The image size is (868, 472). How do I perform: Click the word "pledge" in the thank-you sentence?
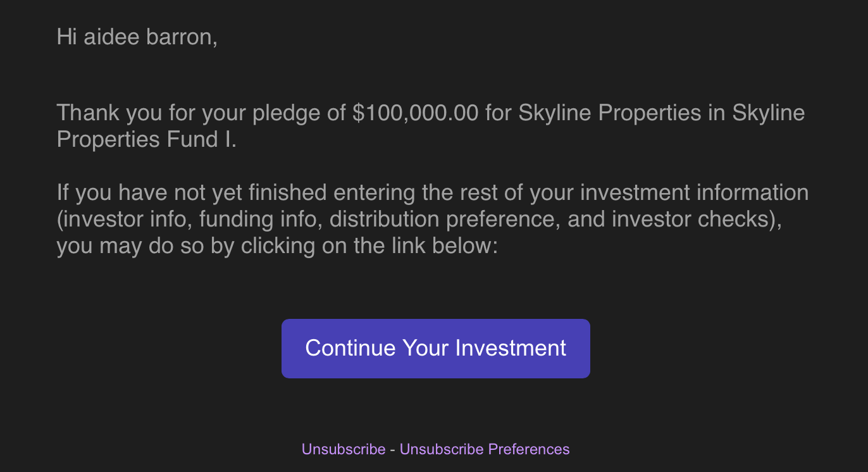tap(283, 114)
